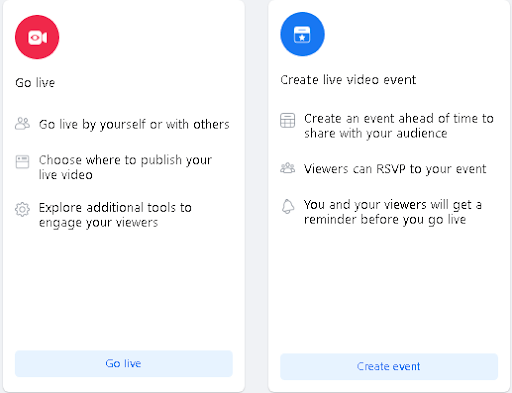Click the group icon beside Viewers can RSVP
Viewport: 512px width, 393px height.
click(287, 168)
